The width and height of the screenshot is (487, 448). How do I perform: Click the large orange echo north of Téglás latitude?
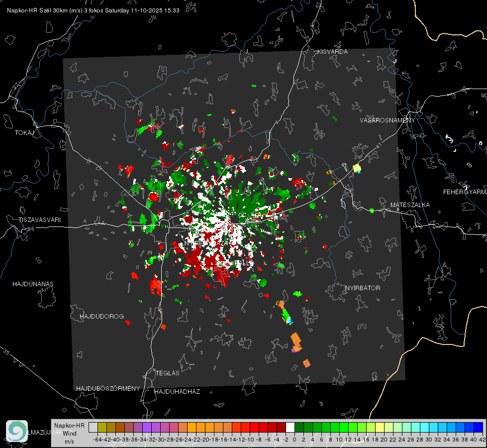(296, 342)
